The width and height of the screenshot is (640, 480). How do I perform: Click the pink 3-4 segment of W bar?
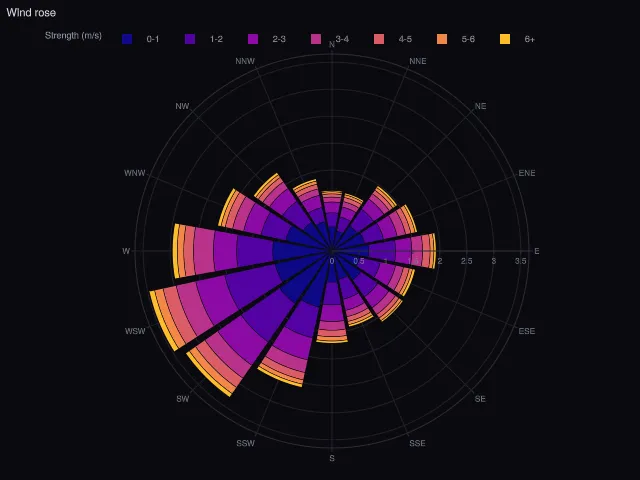(x=203, y=251)
